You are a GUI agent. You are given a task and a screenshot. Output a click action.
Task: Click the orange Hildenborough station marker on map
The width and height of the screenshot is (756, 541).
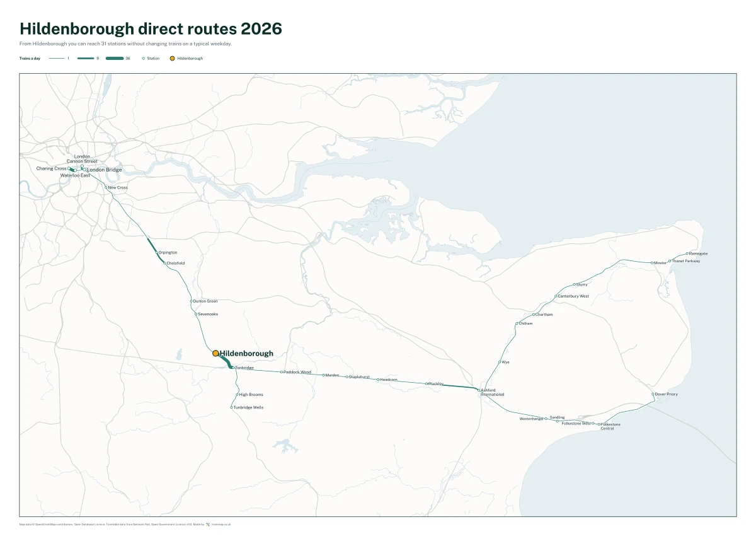pos(215,354)
